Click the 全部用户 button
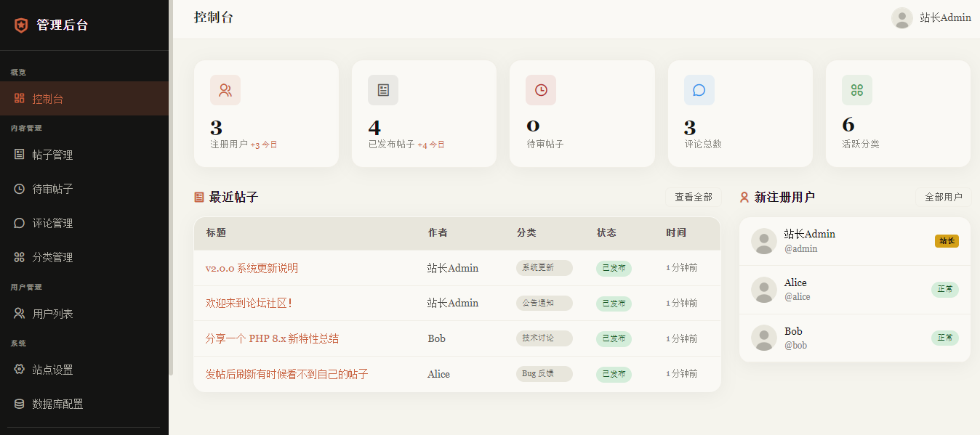 click(x=943, y=197)
